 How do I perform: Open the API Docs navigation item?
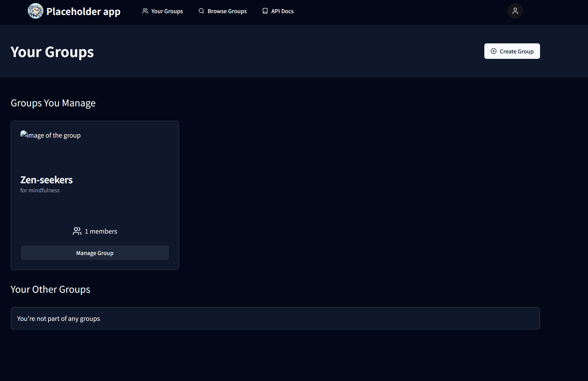(282, 11)
